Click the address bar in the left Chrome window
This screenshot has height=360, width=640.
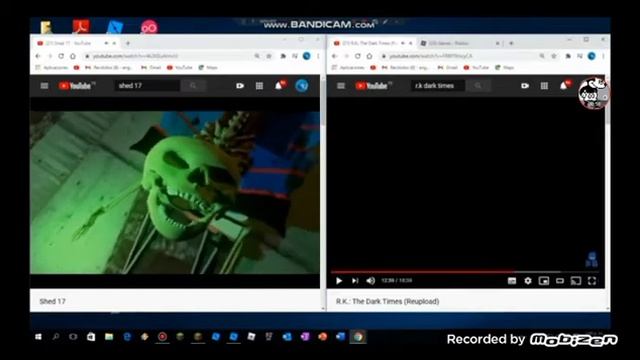[167, 56]
